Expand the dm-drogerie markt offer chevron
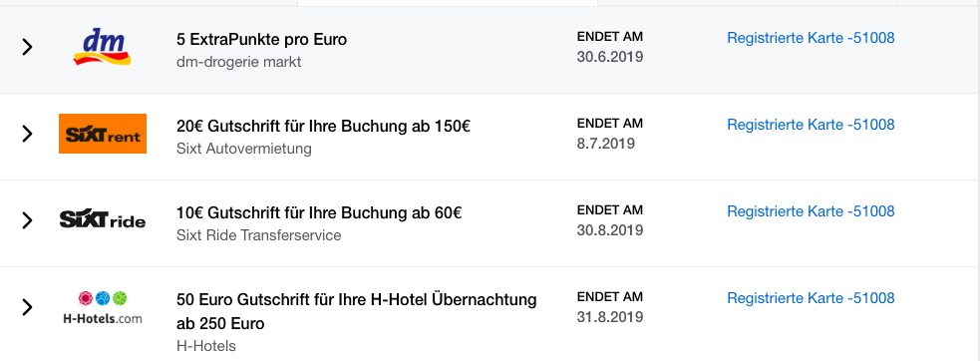The width and height of the screenshot is (980, 361). tap(27, 47)
